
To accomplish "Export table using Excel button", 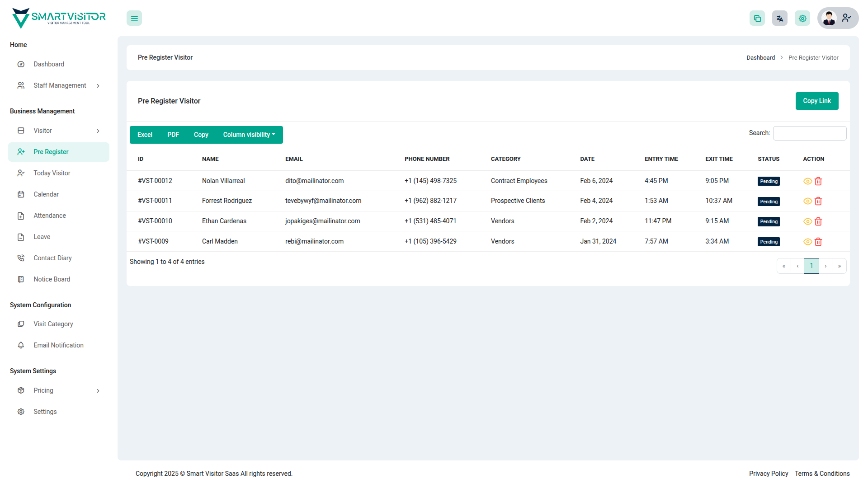I will (145, 135).
